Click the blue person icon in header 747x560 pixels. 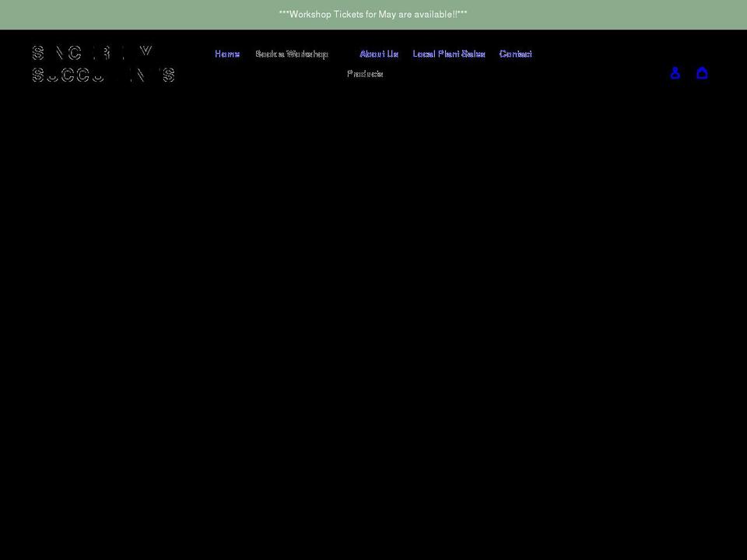(675, 73)
